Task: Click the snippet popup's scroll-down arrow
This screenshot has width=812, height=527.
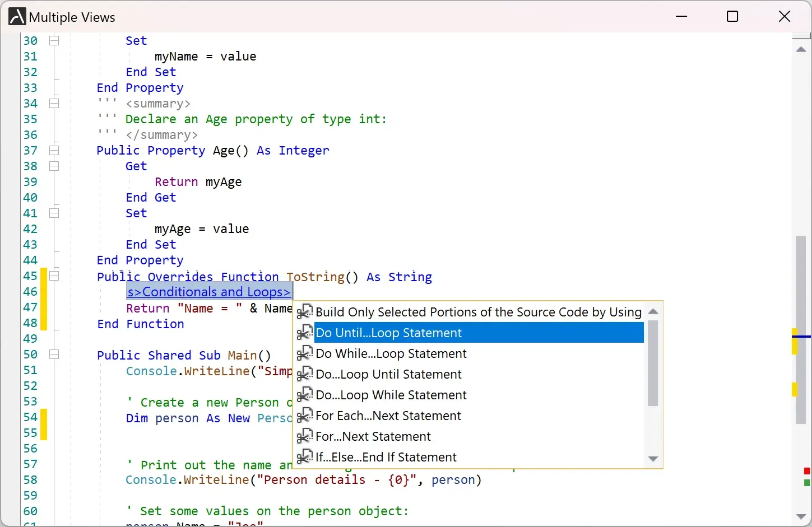Action: click(653, 459)
